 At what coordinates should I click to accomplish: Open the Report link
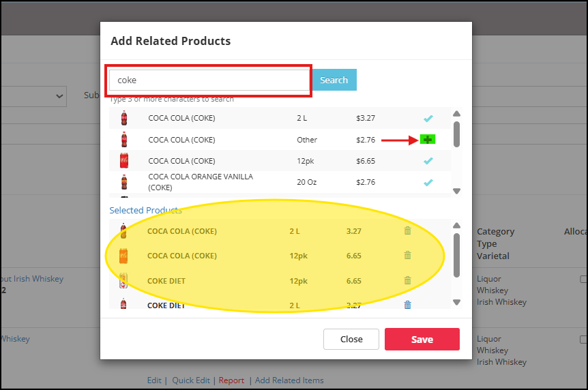[231, 380]
